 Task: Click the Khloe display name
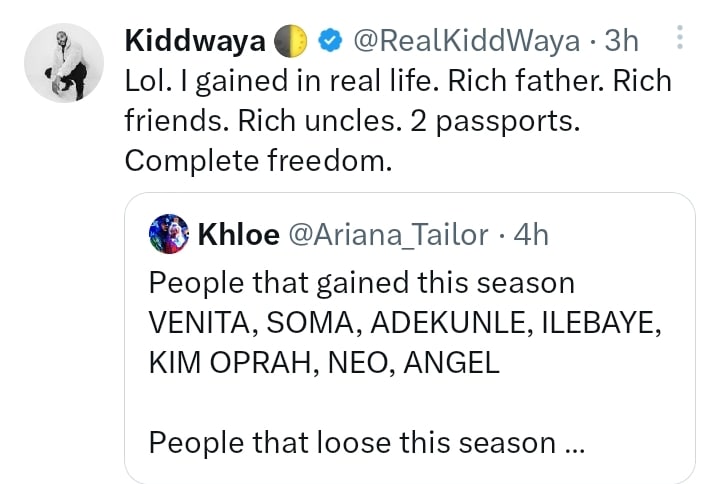pos(237,235)
